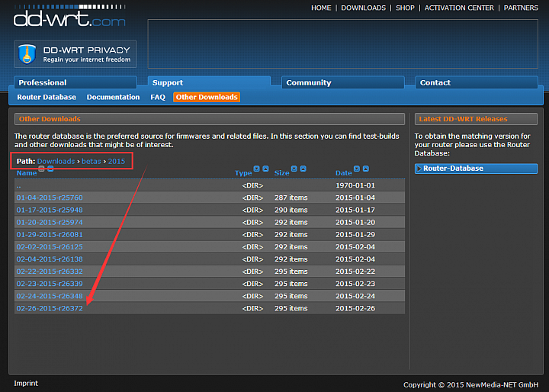Click date cell 1970-01-01
The image size is (549, 392).
coord(355,185)
